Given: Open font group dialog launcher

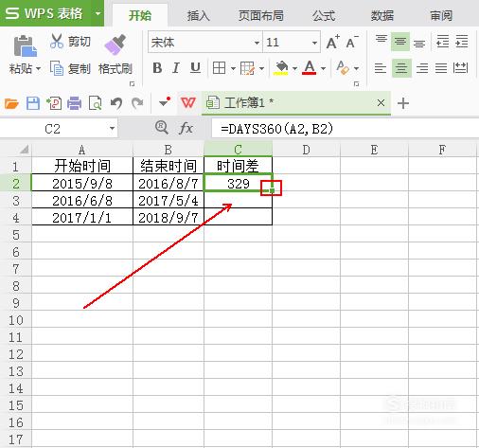Looking at the screenshot, I should point(357,84).
